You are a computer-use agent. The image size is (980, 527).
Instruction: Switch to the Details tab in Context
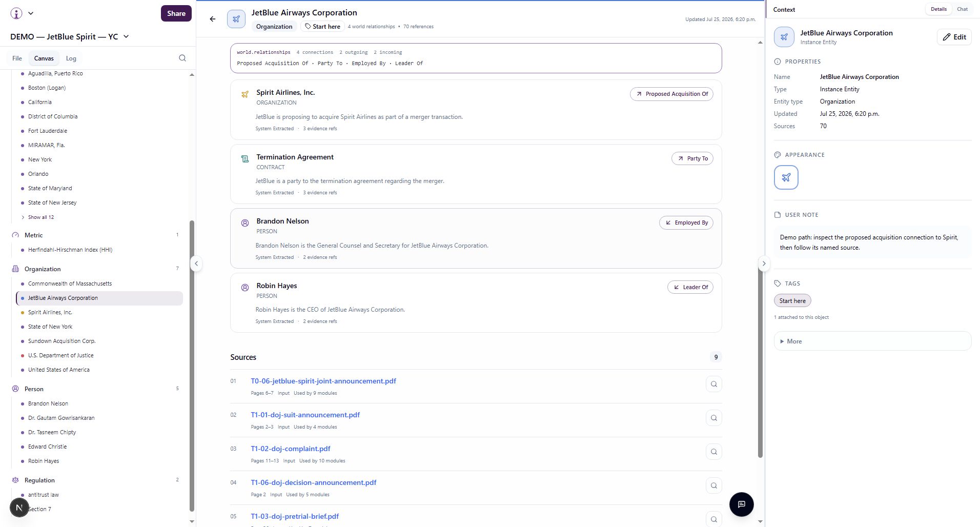click(x=938, y=9)
